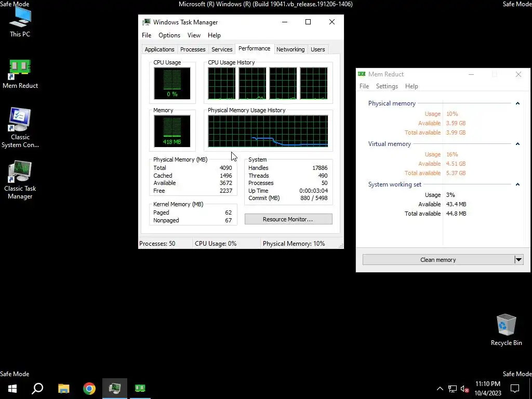The image size is (532, 399).
Task: Open the File menu in Task Manager
Action: (147, 35)
